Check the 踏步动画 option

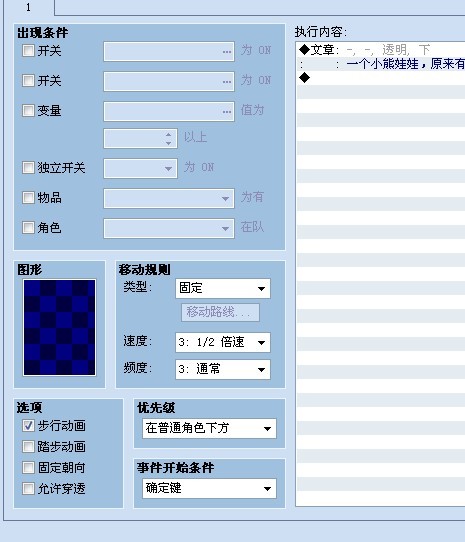tap(28, 447)
